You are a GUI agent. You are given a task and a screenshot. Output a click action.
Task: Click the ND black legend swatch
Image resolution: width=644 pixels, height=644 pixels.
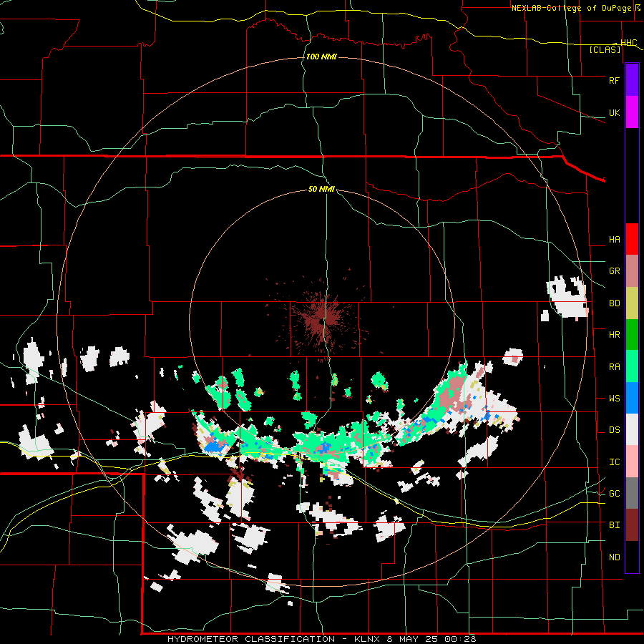pyautogui.click(x=632, y=557)
